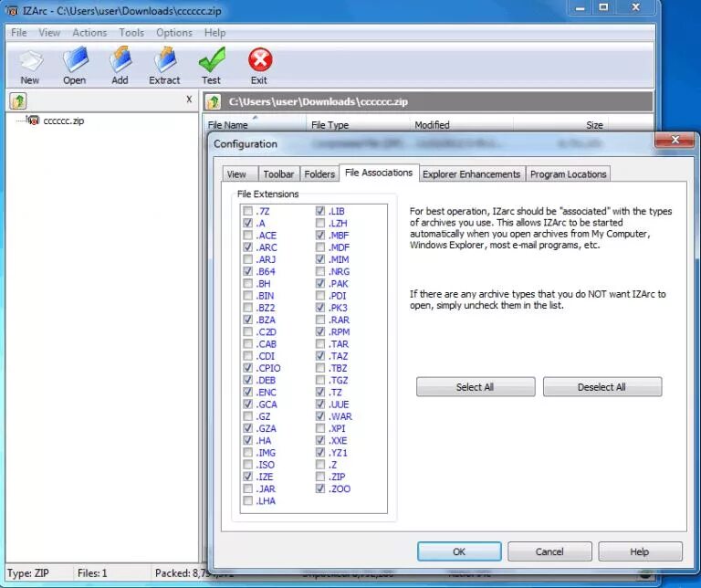This screenshot has width=701, height=588.
Task: Click Cancel in Configuration dialog
Action: point(549,551)
